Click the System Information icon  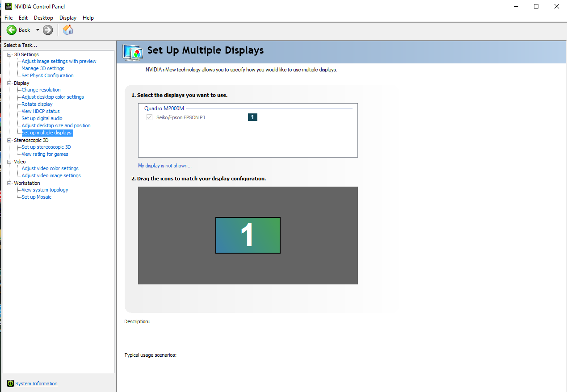point(10,384)
